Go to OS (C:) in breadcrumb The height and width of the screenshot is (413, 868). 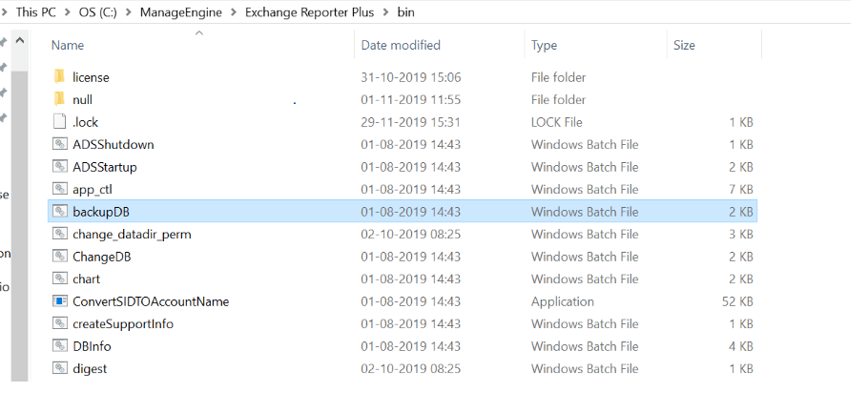(98, 12)
